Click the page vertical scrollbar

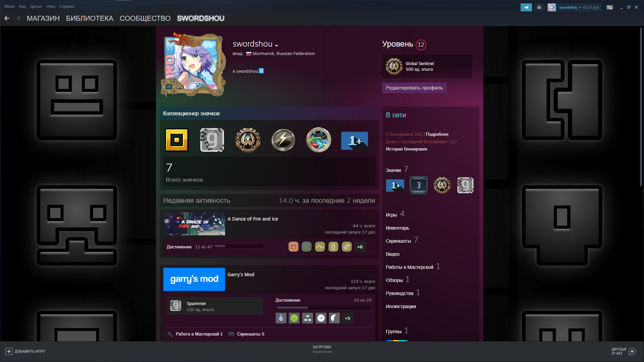[641, 107]
